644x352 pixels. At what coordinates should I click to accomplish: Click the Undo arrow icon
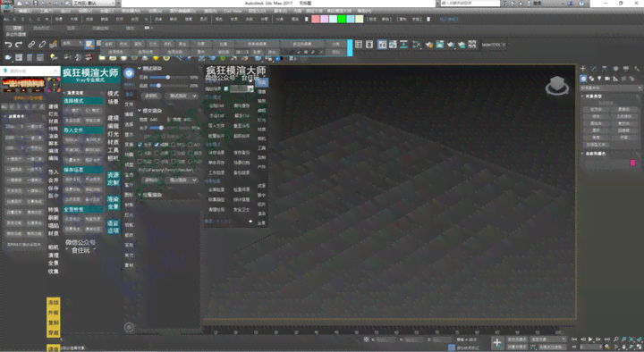8,45
